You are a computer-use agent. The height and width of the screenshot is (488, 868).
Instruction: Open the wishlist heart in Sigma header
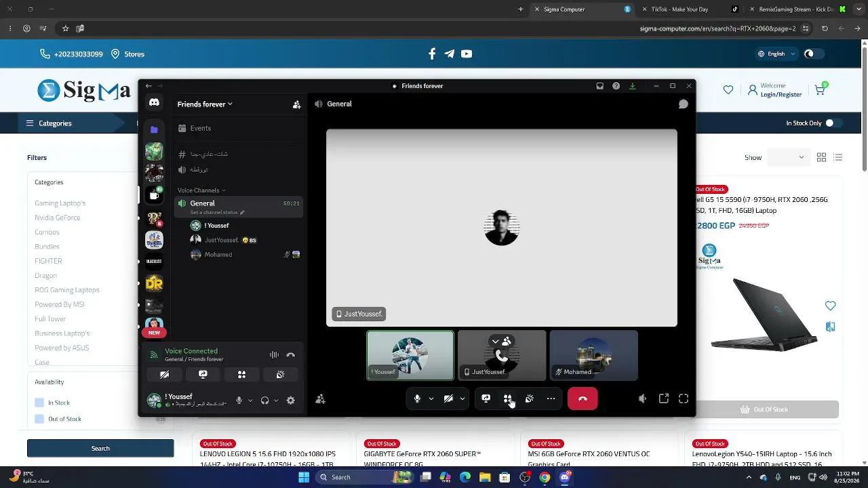coord(728,89)
